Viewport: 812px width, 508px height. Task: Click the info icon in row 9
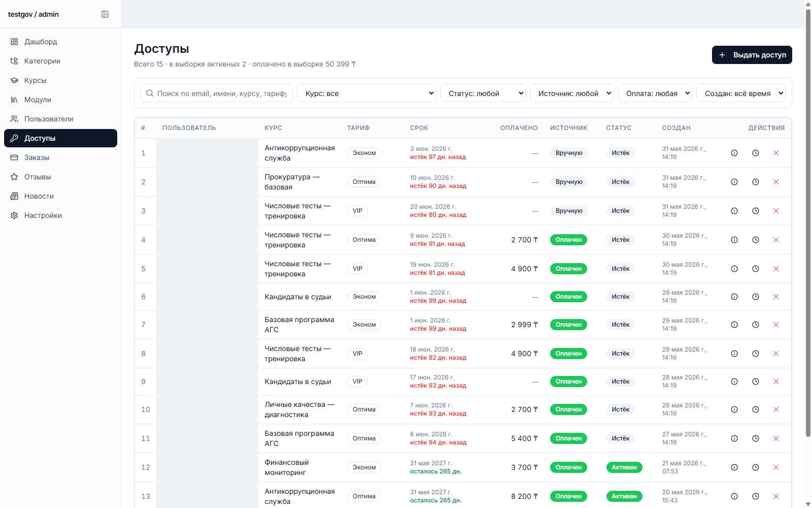(x=734, y=382)
